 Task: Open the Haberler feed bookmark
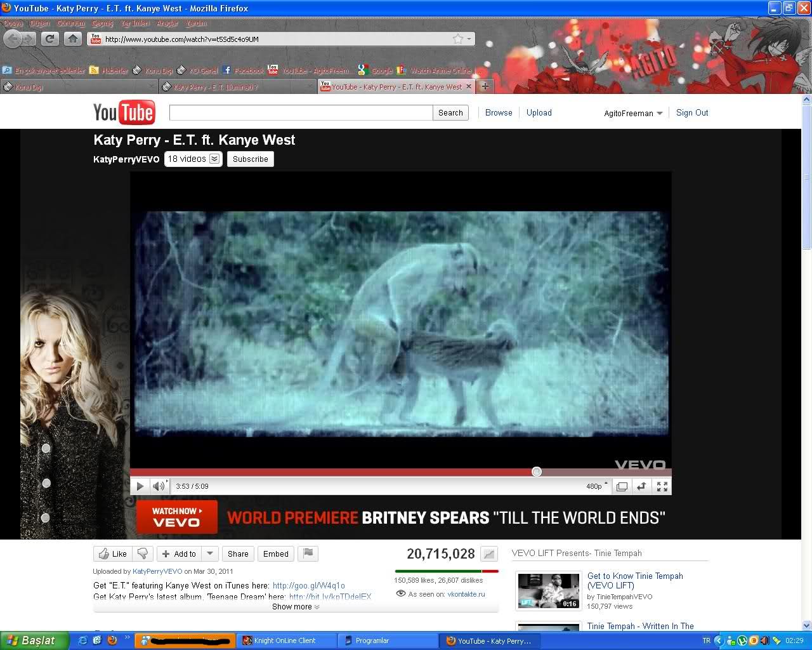tap(109, 70)
